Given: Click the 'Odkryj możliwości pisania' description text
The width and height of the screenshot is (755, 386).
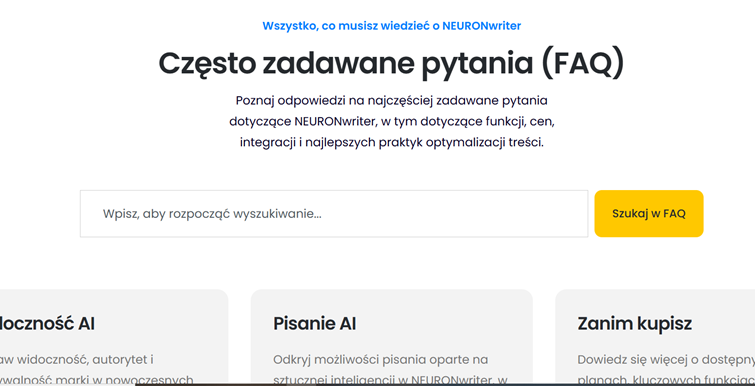Looking at the screenshot, I should tap(391, 370).
